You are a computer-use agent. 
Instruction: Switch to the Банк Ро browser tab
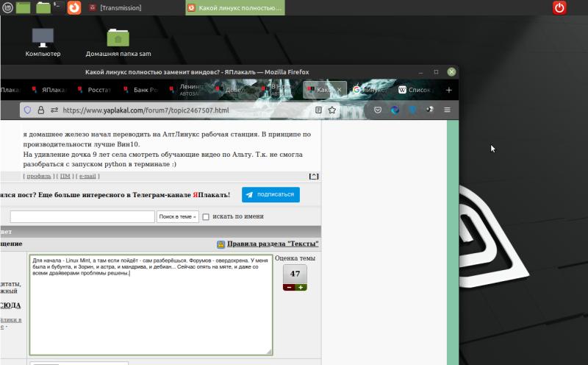tap(140, 90)
